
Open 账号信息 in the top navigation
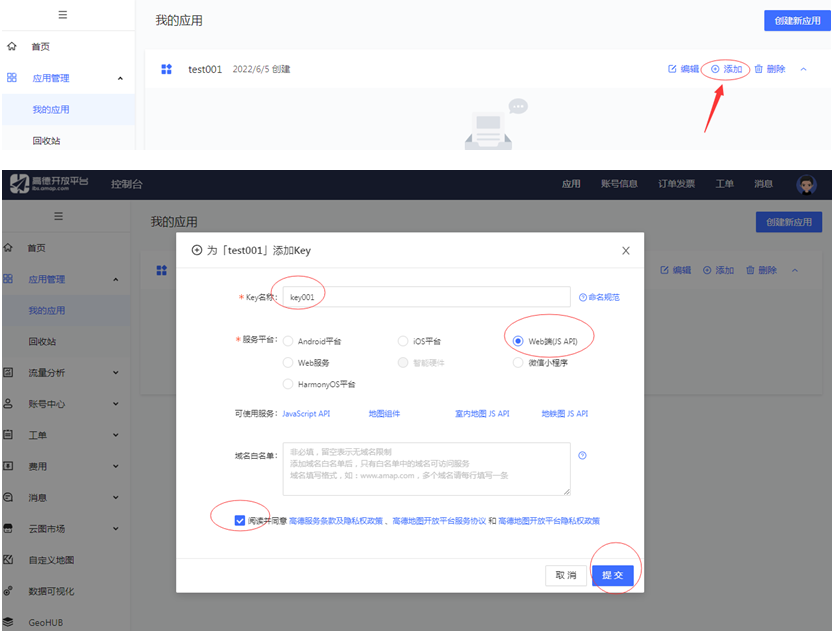pos(619,185)
